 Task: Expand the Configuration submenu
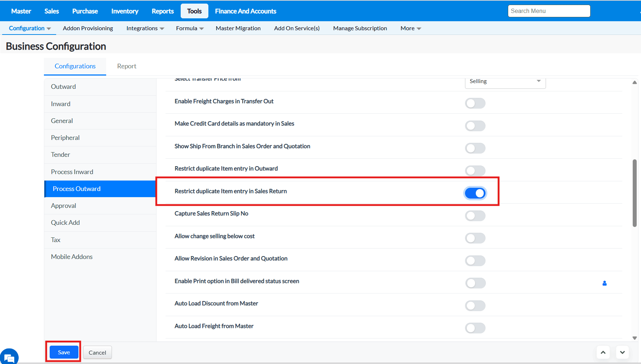(30, 28)
